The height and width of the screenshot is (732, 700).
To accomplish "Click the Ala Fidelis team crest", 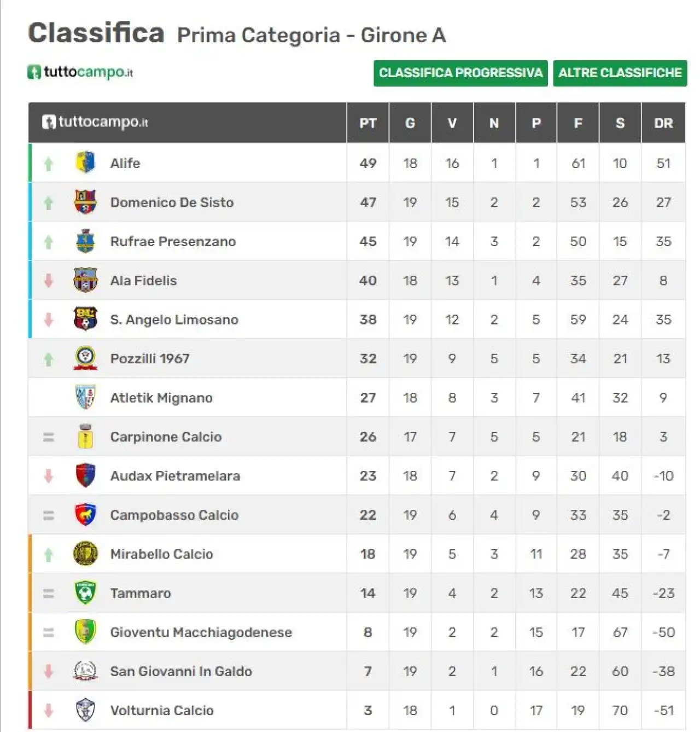I will [85, 280].
